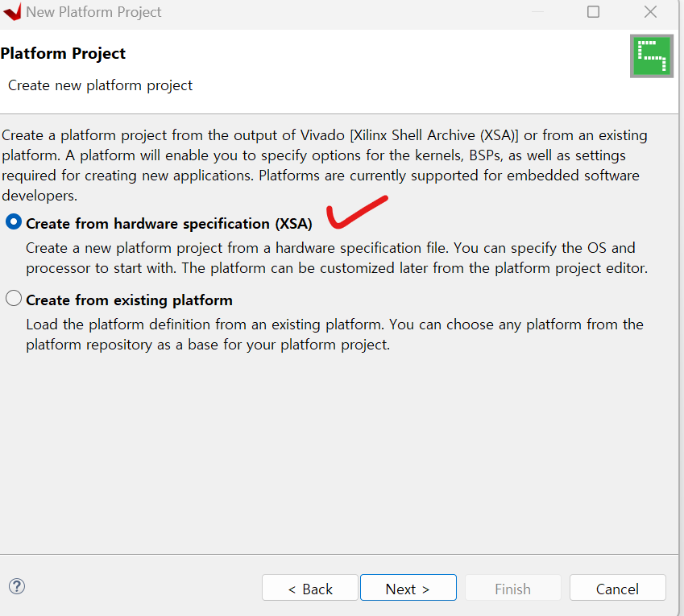The width and height of the screenshot is (684, 616).
Task: Open help via the question mark icon
Action: point(17,586)
